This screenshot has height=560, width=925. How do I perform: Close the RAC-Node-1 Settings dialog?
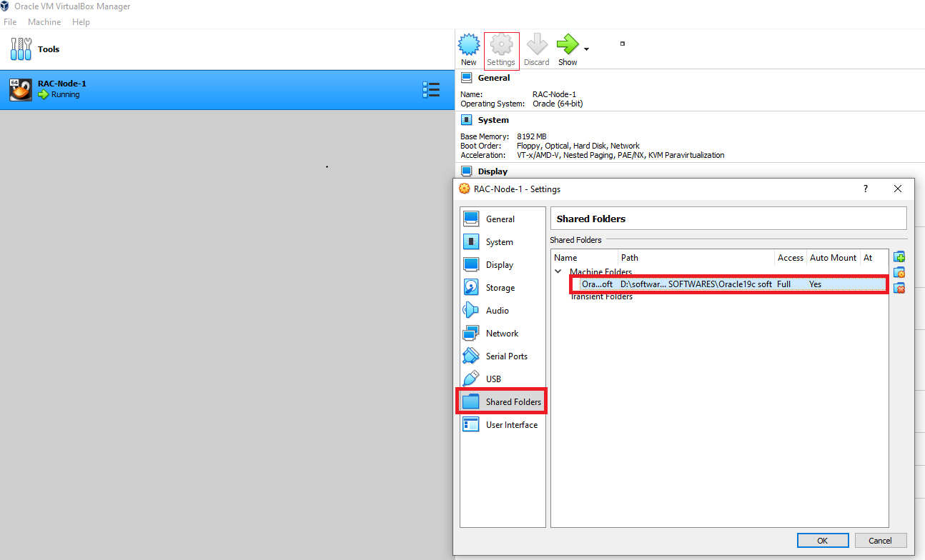pos(898,189)
